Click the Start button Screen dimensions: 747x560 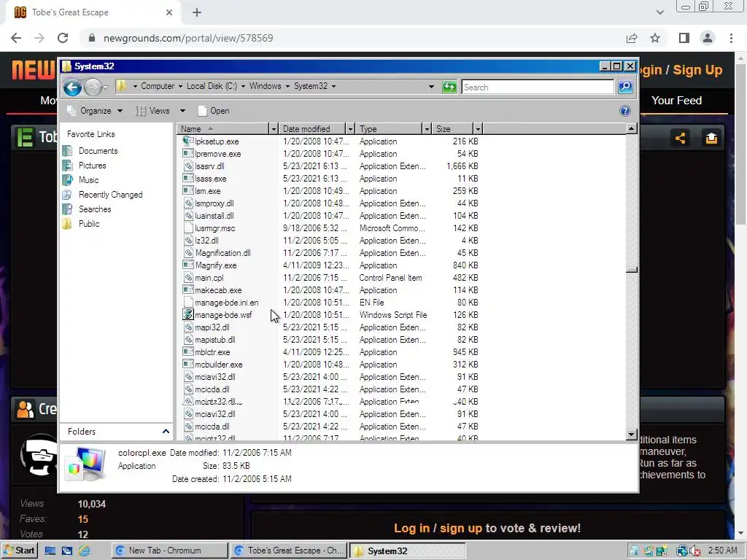pos(19,551)
